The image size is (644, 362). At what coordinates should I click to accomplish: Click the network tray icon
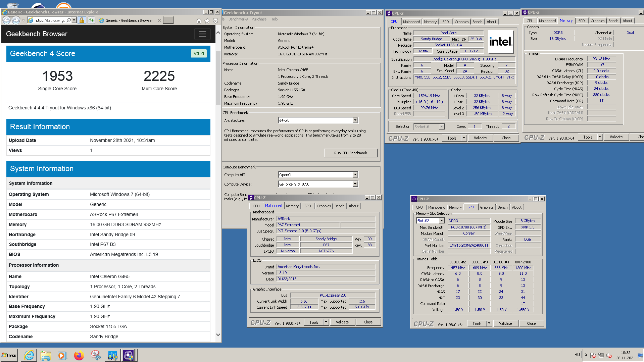click(x=601, y=355)
